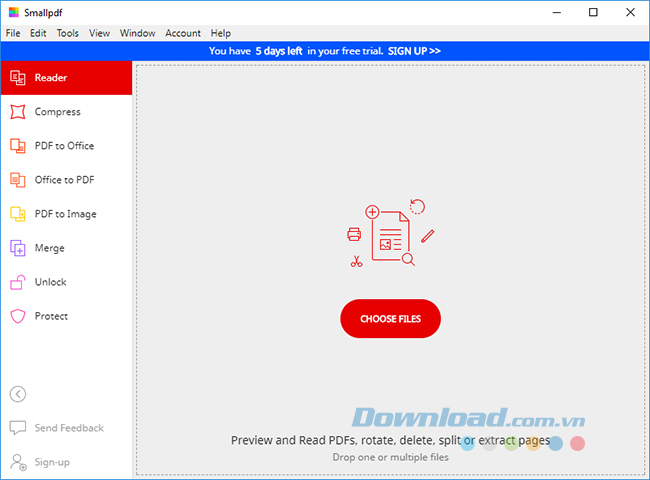Viewport: 650px width, 480px height.
Task: Click the Sign-up user icon
Action: point(18,462)
